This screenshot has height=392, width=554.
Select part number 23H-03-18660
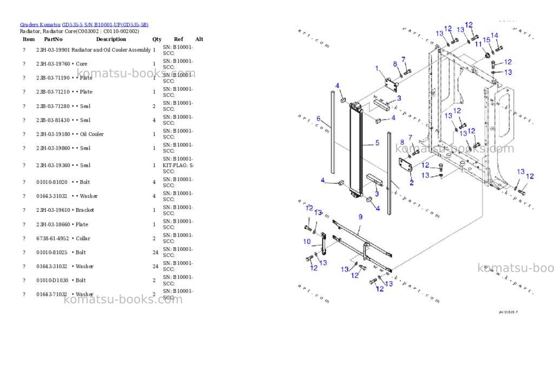point(53,224)
